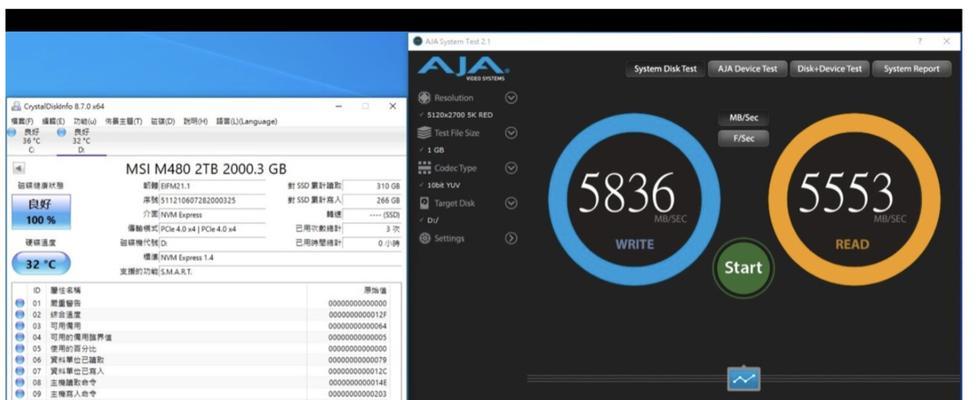Click the raw value 000000000012F
The image size is (978, 400).
pyautogui.click(x=357, y=315)
